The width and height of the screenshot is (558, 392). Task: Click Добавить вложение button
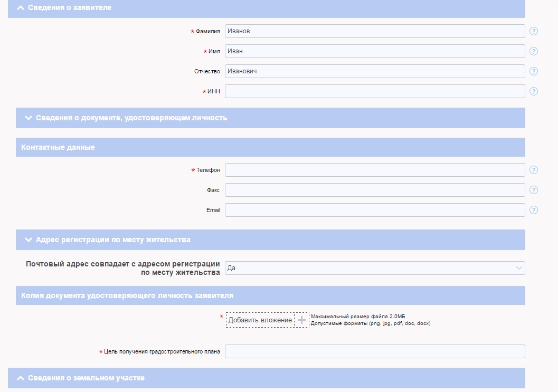(x=260, y=320)
